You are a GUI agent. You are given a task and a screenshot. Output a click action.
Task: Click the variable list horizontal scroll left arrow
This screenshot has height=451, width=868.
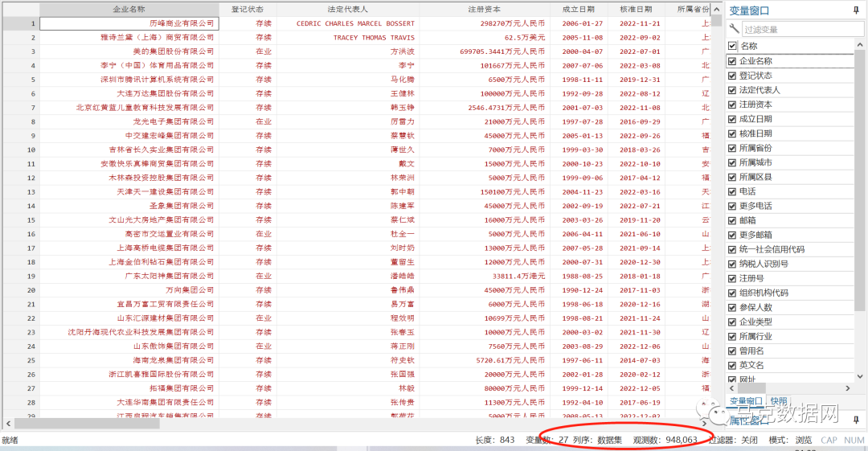[732, 388]
